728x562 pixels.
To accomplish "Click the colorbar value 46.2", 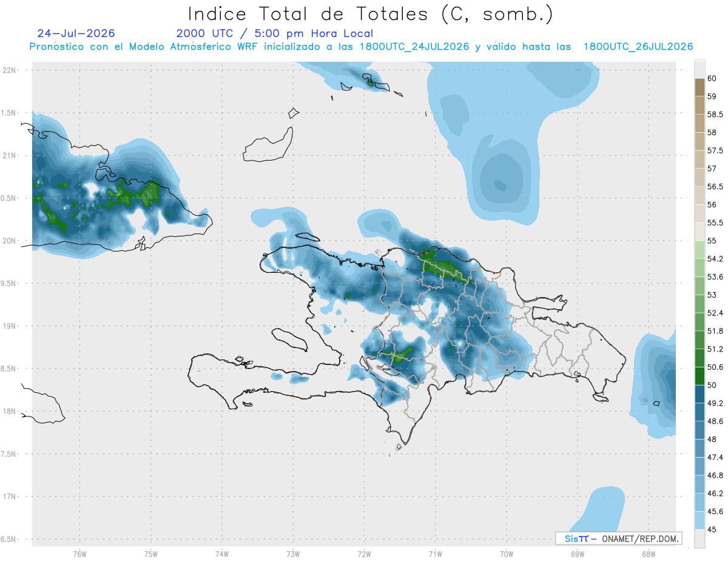I will point(715,493).
